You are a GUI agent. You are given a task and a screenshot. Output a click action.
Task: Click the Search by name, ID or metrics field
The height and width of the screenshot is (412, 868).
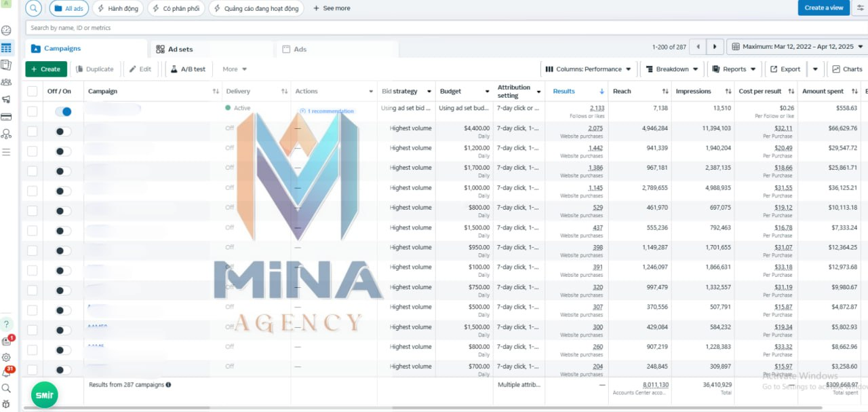(x=446, y=28)
